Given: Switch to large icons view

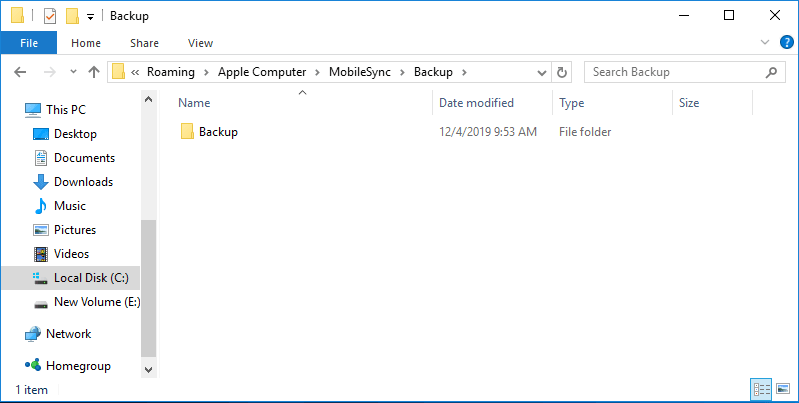Looking at the screenshot, I should 783,388.
